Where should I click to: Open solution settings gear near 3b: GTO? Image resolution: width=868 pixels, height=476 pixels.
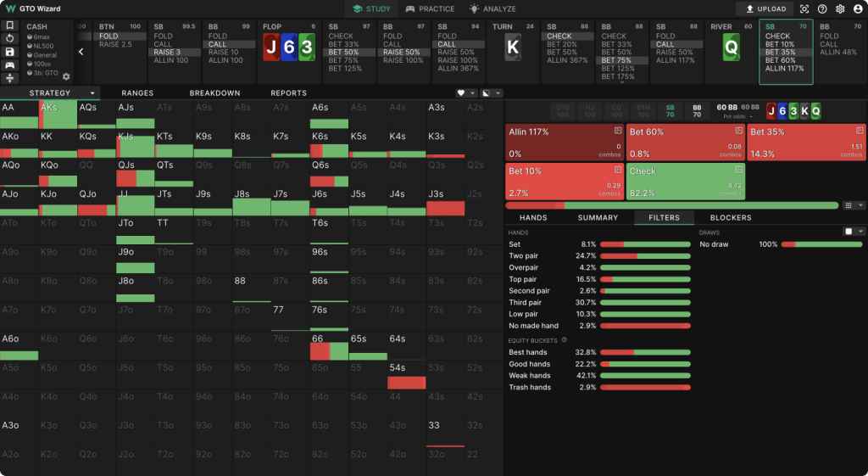pyautogui.click(x=66, y=76)
